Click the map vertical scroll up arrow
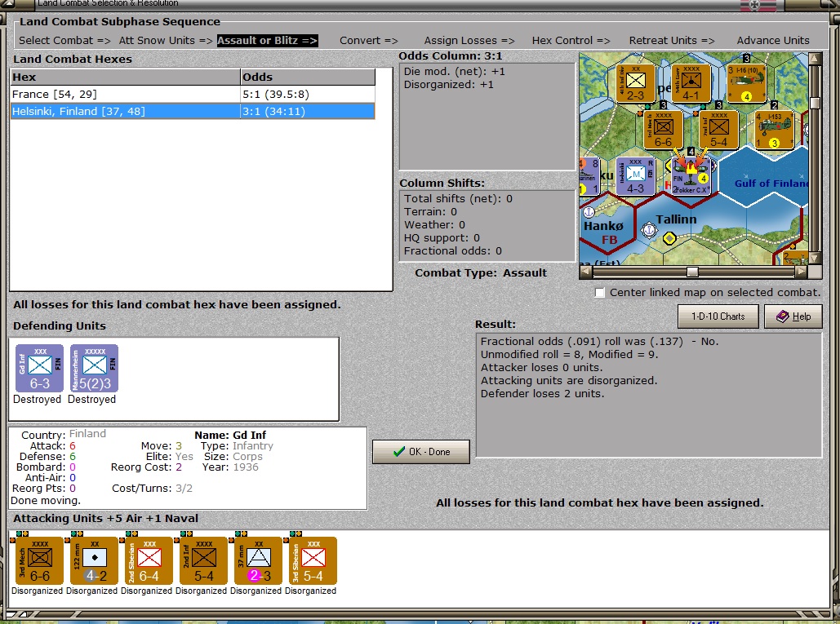This screenshot has height=624, width=840. 815,59
